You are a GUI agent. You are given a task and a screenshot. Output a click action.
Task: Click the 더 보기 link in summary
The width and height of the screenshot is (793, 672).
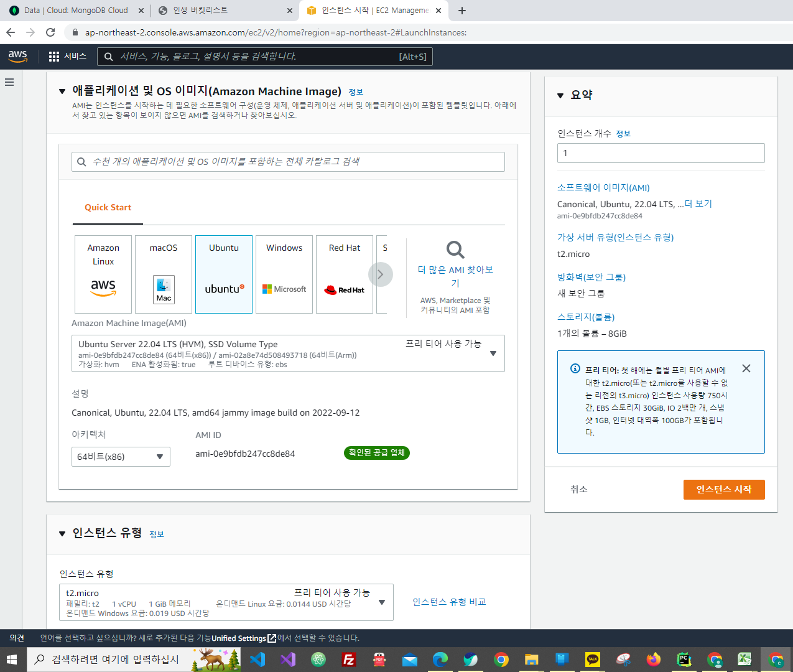698,204
